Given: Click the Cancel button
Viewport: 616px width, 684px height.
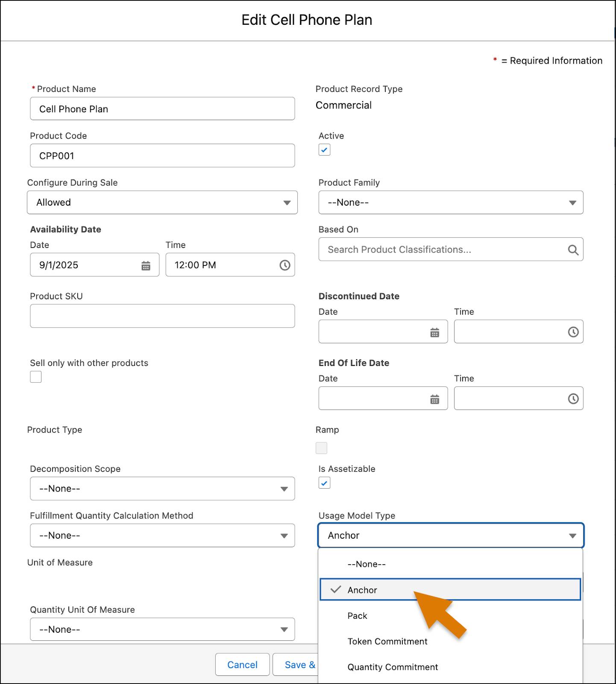Looking at the screenshot, I should tap(242, 665).
